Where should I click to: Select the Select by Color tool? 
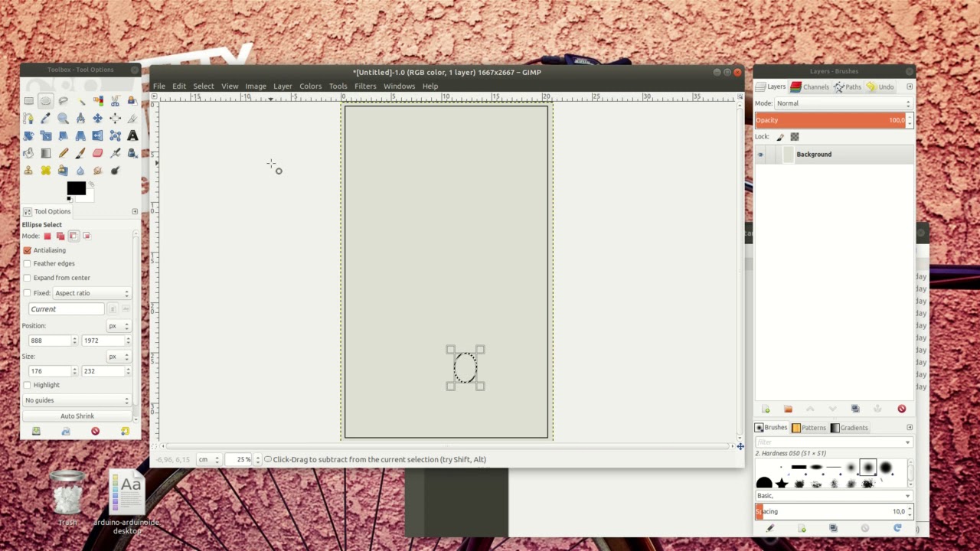(x=97, y=100)
